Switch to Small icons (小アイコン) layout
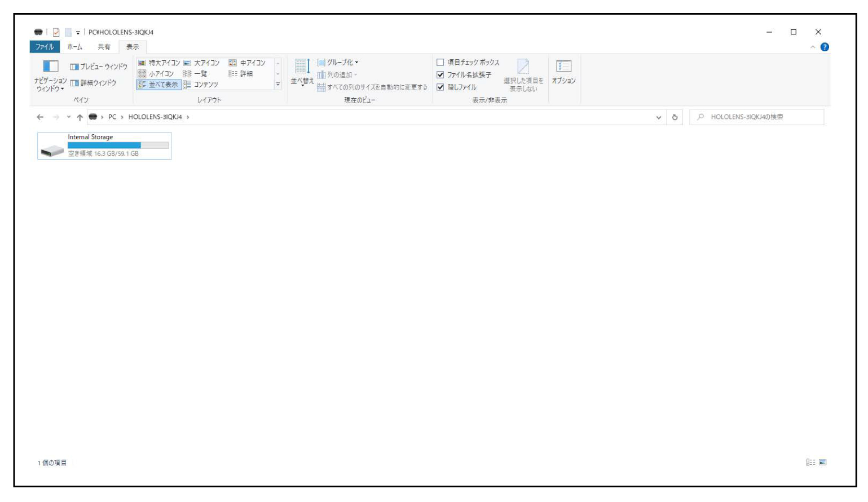The image size is (868, 502). [x=156, y=74]
